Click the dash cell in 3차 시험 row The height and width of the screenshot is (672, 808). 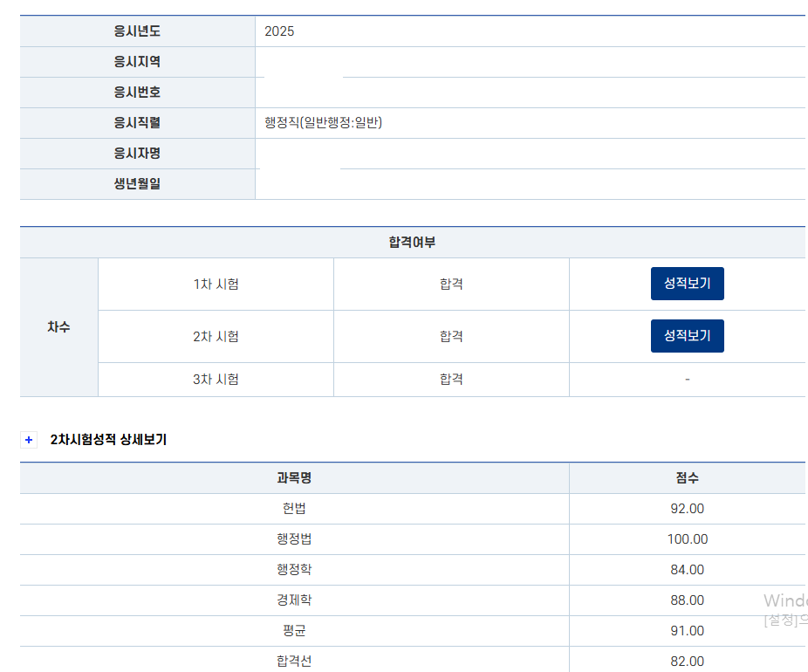point(688,380)
